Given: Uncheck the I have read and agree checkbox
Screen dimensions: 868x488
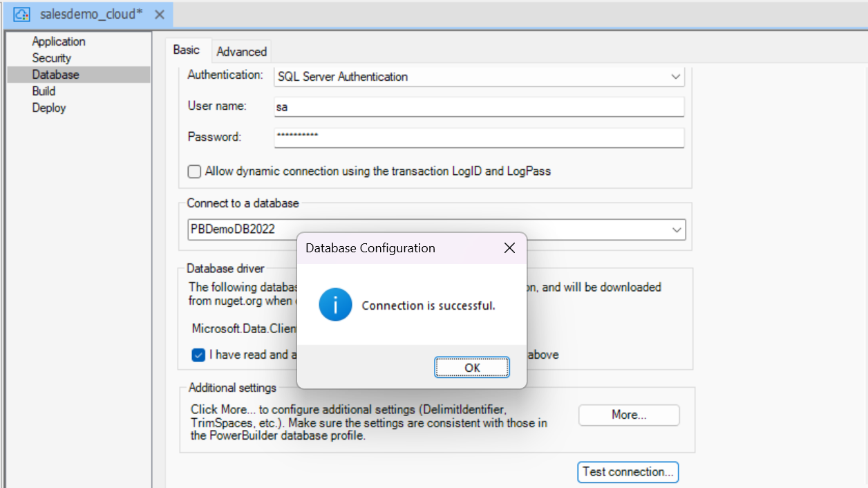Looking at the screenshot, I should (198, 355).
